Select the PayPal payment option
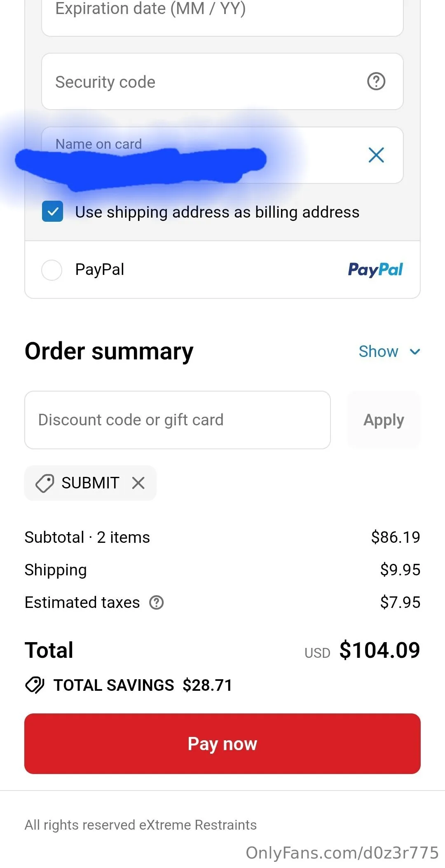 [x=52, y=270]
